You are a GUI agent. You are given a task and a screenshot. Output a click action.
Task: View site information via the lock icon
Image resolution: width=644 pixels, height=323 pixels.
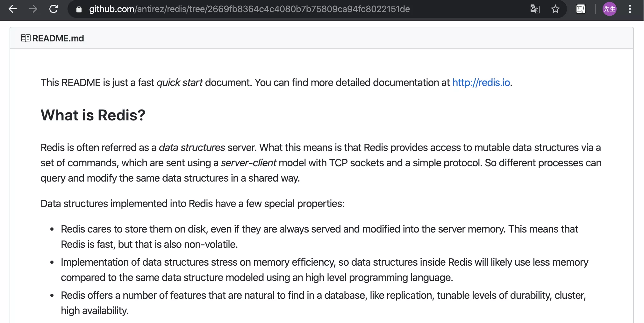[79, 9]
